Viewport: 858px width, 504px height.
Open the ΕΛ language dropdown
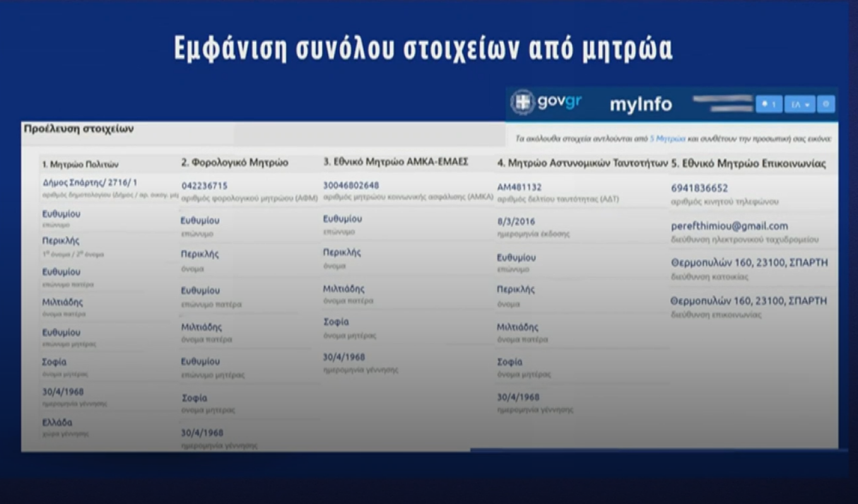(x=801, y=104)
